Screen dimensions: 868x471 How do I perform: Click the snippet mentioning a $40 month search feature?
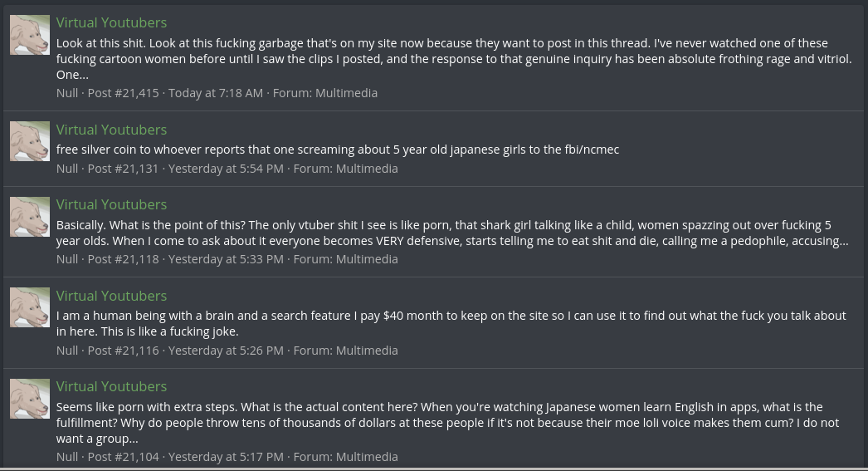[x=451, y=323]
